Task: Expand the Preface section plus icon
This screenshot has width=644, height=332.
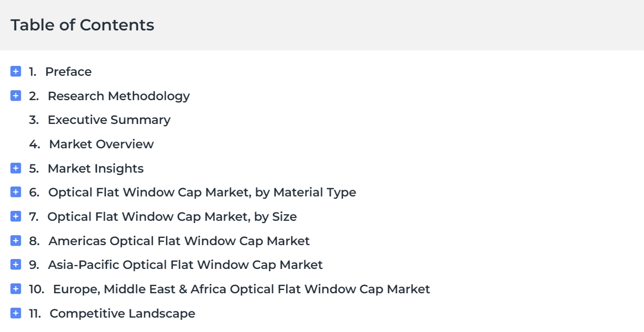Action: click(x=16, y=71)
